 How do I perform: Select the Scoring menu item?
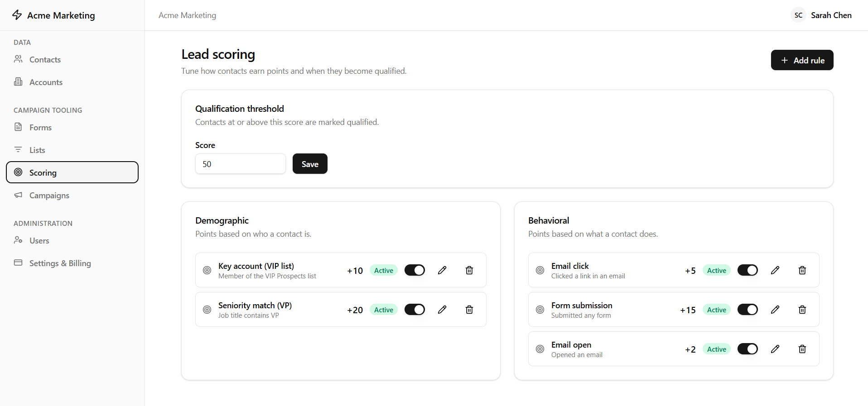pyautogui.click(x=72, y=172)
